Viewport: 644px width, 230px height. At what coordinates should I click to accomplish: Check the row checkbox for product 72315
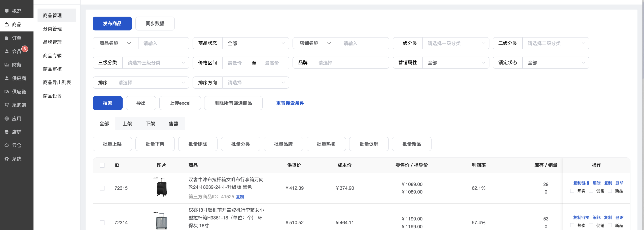[102, 188]
